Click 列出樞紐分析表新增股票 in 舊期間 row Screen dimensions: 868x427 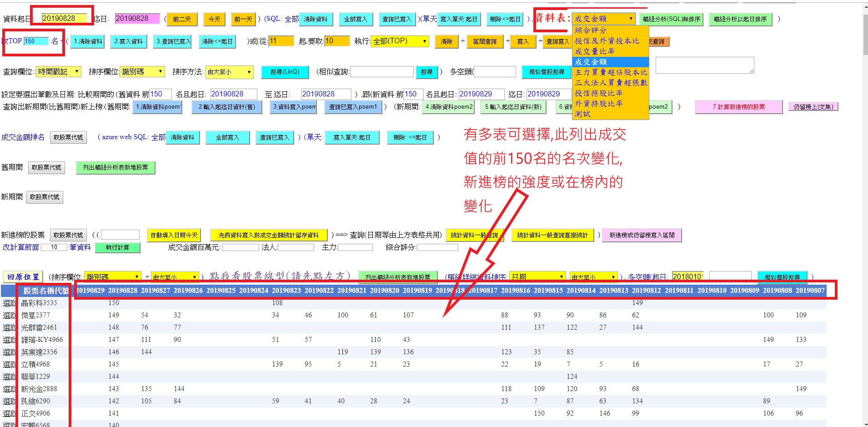pyautogui.click(x=115, y=167)
